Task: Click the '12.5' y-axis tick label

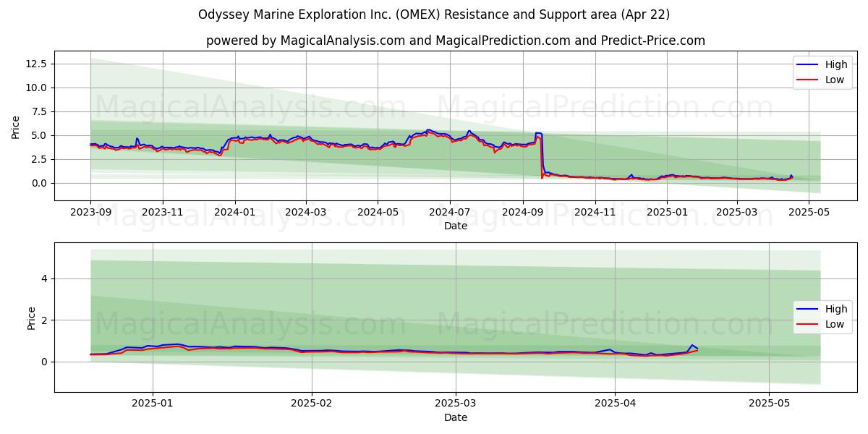Action: 36,64
